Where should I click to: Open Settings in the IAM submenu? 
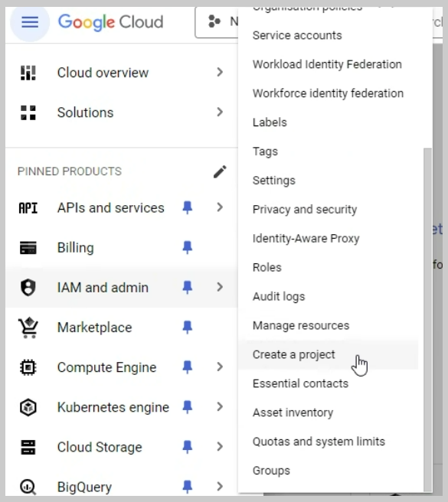click(274, 181)
